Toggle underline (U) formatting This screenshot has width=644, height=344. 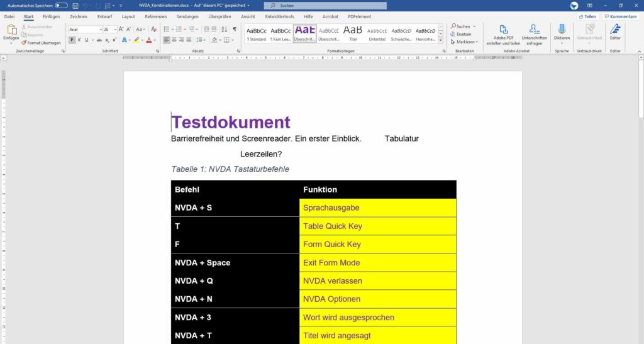(x=86, y=40)
